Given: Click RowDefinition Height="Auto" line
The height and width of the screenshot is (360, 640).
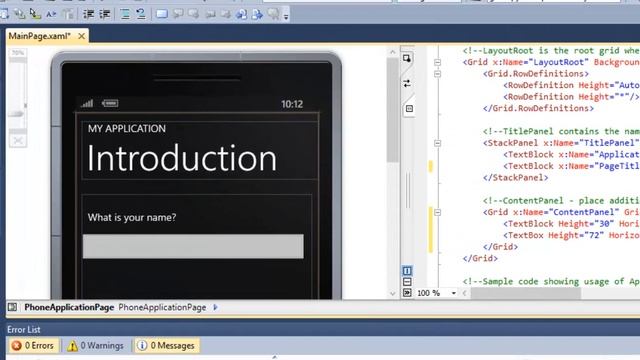Looking at the screenshot, I should (571, 85).
